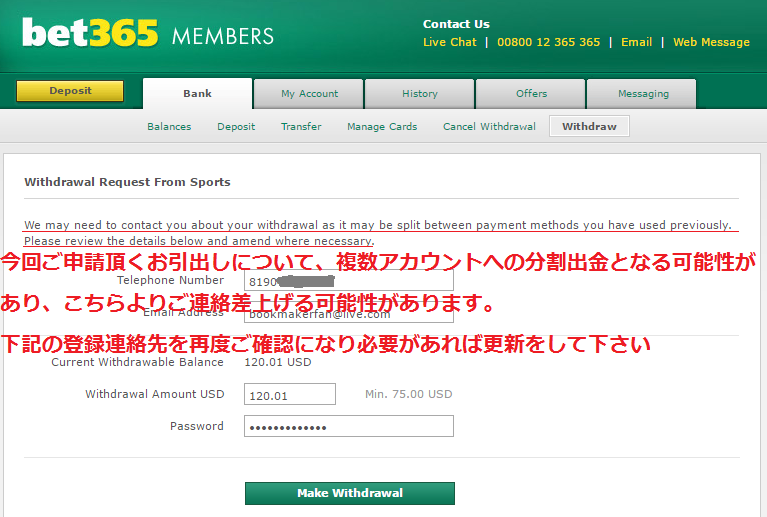767x517 pixels.
Task: Go to the Offers tab
Action: coord(531,94)
